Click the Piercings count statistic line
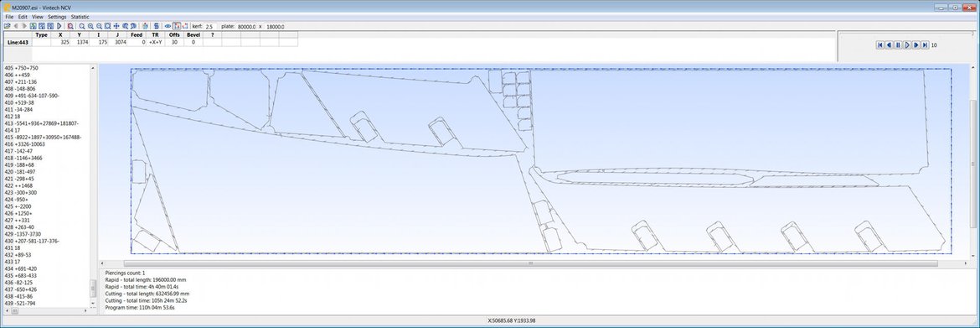 click(x=125, y=273)
